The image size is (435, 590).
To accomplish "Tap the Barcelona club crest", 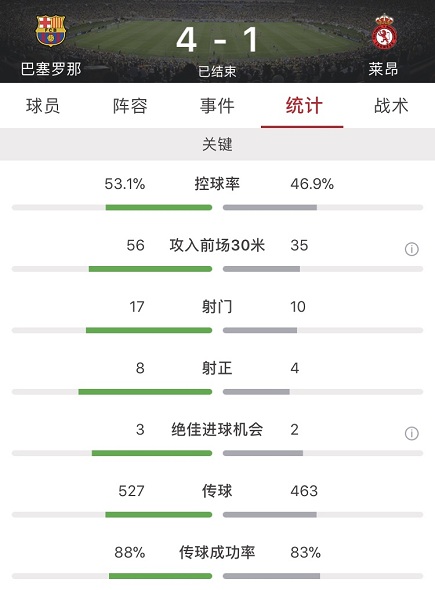I will (51, 31).
